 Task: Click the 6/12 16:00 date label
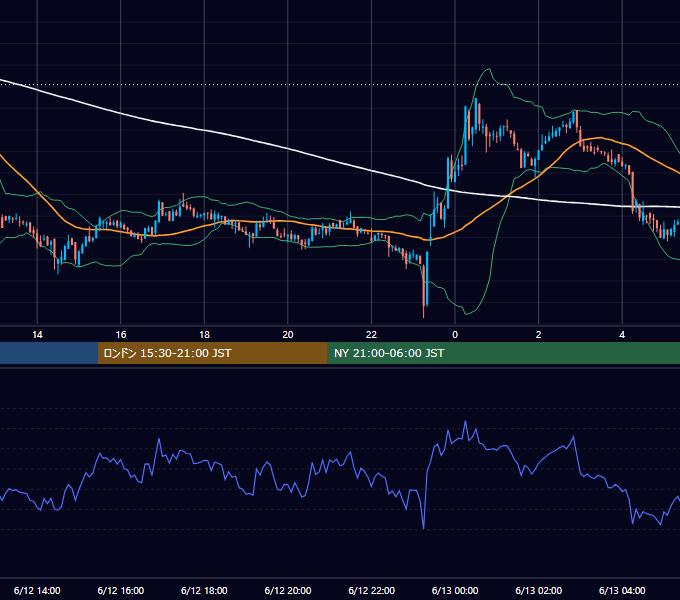click(x=121, y=590)
